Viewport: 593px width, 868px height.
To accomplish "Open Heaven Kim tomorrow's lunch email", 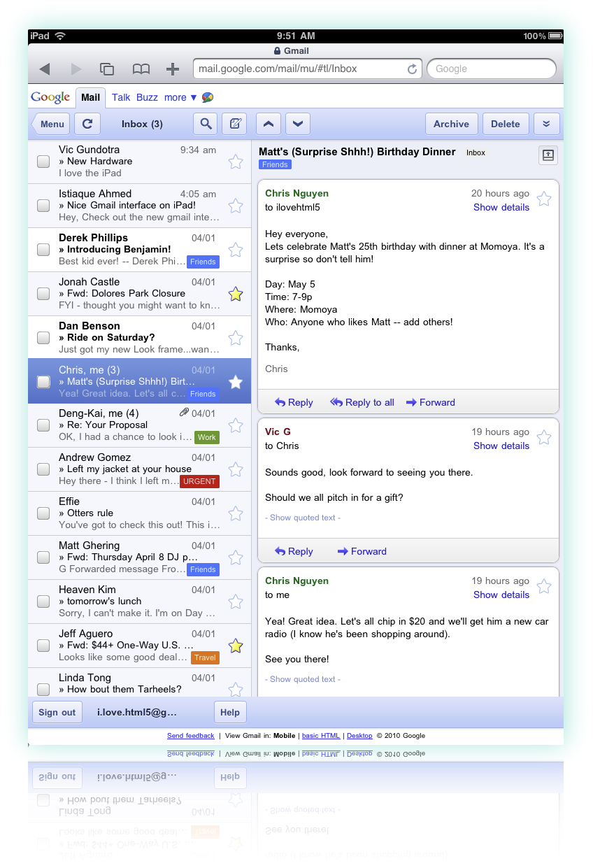I will pyautogui.click(x=139, y=602).
